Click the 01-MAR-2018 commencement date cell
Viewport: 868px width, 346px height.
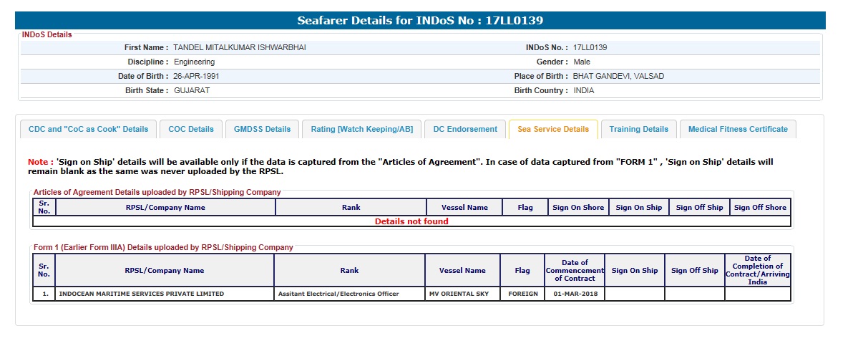tap(574, 294)
